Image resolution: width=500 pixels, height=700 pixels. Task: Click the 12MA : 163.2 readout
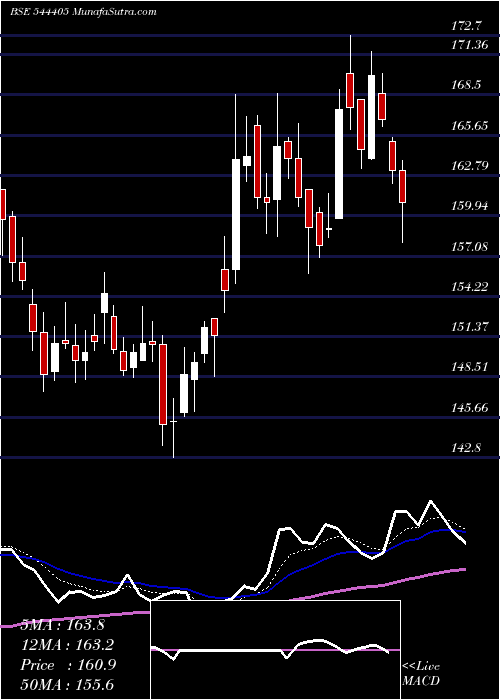tap(67, 645)
